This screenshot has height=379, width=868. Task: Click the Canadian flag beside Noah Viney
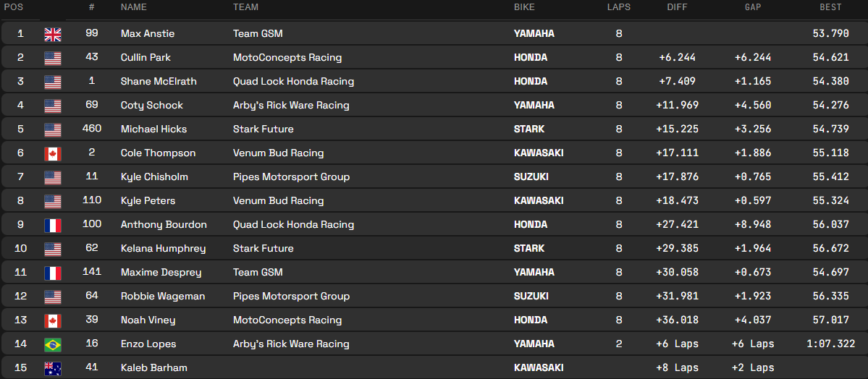tap(53, 320)
